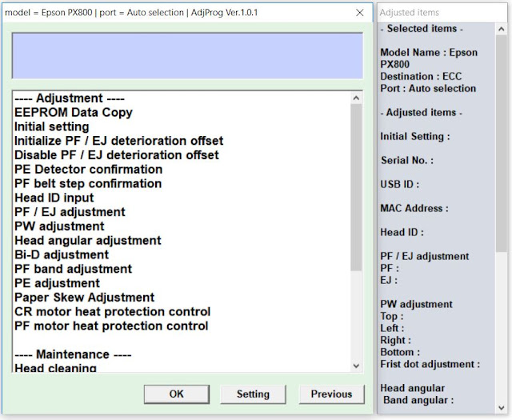Choose Initialize PF / EJ deterioration offset
Image resolution: width=512 pixels, height=420 pixels.
pos(119,141)
